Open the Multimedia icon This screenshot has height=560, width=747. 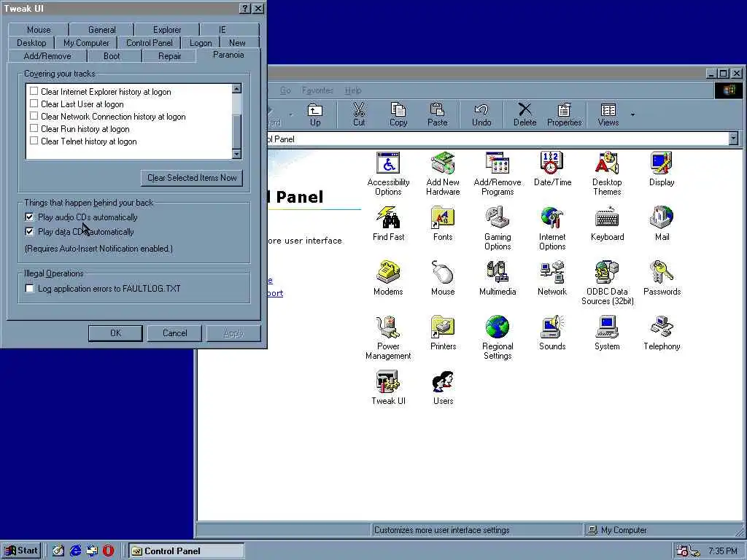(x=498, y=279)
